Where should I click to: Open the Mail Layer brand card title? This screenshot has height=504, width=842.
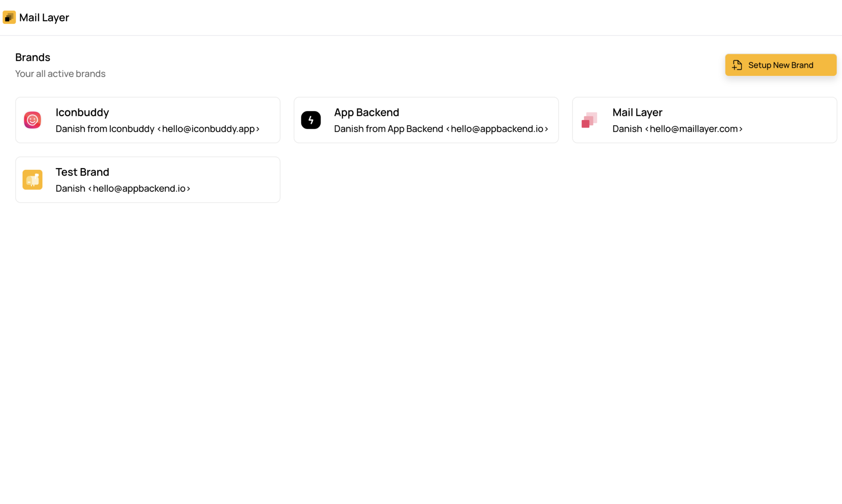[x=637, y=112]
